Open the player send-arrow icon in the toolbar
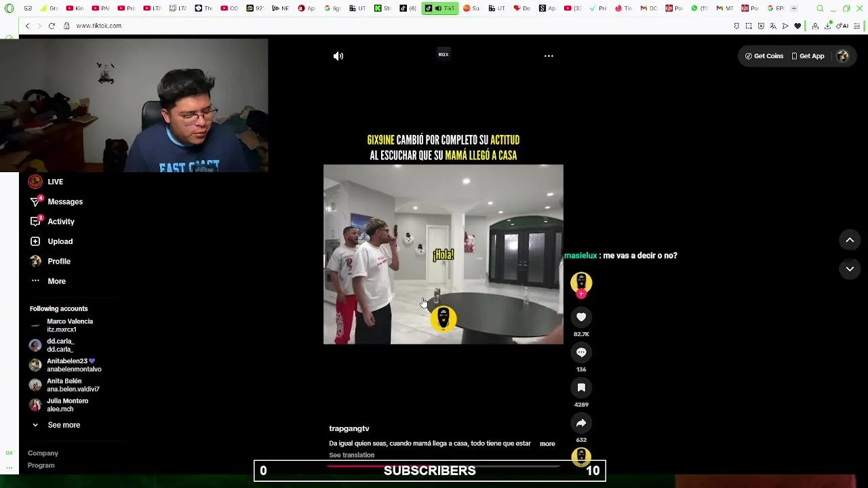Image resolution: width=868 pixels, height=488 pixels. point(785,26)
